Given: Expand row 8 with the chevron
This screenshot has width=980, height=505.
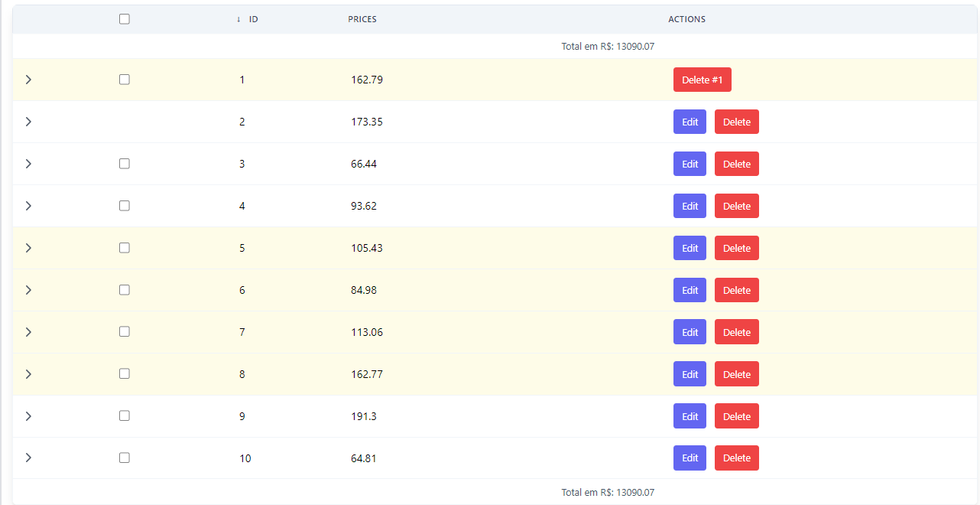Looking at the screenshot, I should tap(28, 374).
